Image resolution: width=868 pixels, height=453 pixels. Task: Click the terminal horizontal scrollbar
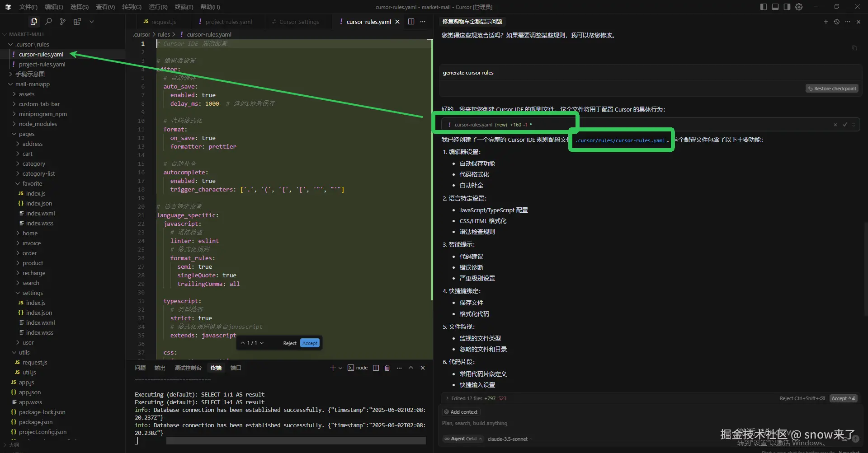pos(296,441)
